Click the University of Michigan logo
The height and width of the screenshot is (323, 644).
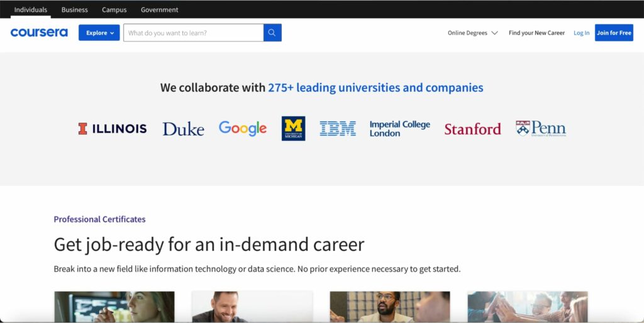point(293,128)
